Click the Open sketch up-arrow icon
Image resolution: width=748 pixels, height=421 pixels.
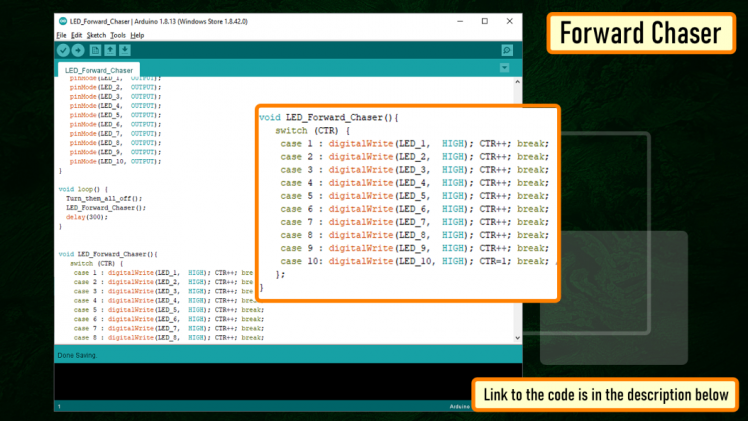coord(110,50)
